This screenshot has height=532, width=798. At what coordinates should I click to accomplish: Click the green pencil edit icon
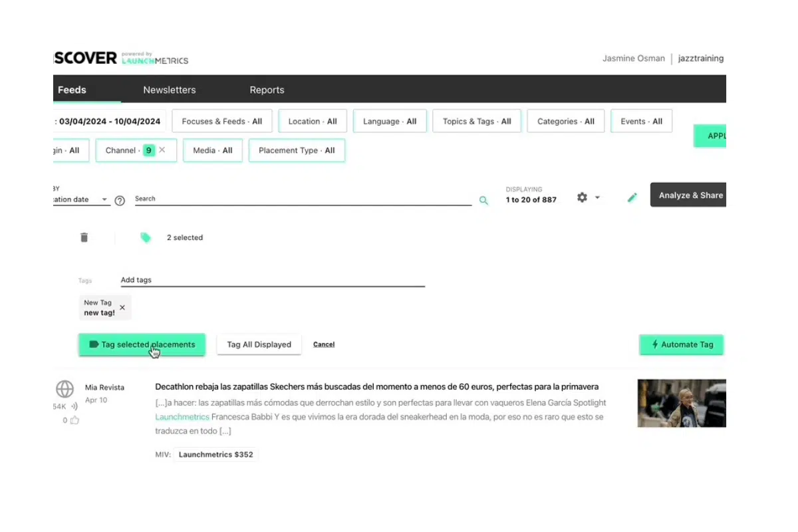632,198
